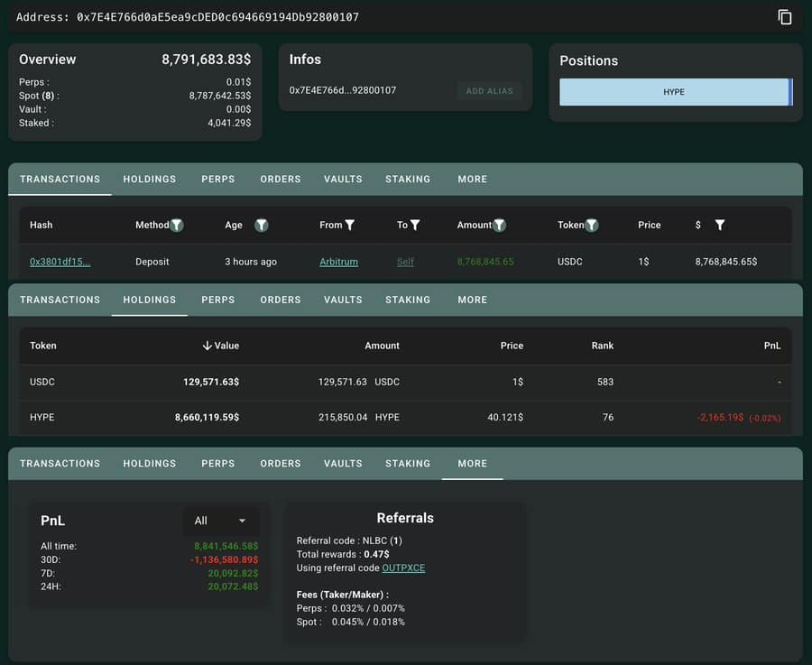Switch to the PERPS tab in the top panel
The height and width of the screenshot is (665, 812).
tap(217, 179)
